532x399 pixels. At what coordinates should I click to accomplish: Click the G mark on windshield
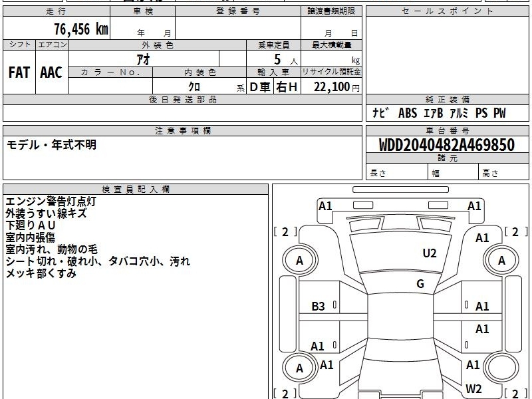pyautogui.click(x=420, y=284)
